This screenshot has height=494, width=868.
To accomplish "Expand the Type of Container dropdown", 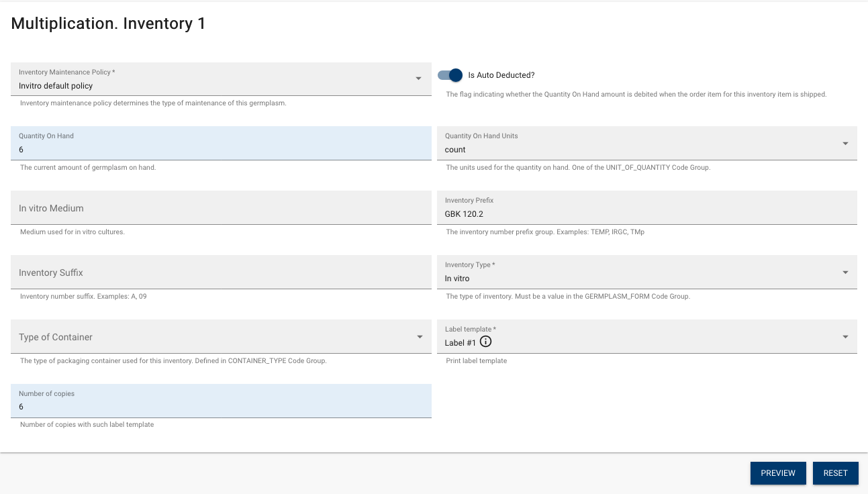I will (x=221, y=336).
